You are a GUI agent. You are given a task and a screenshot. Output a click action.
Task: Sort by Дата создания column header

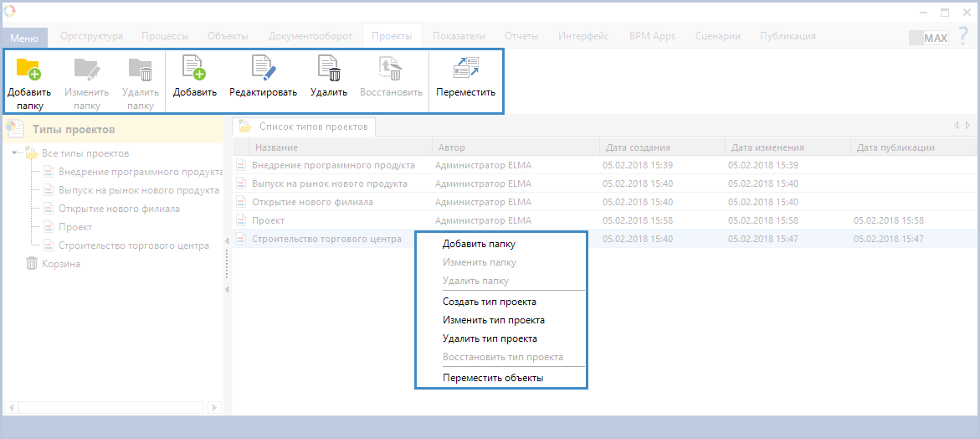point(662,147)
